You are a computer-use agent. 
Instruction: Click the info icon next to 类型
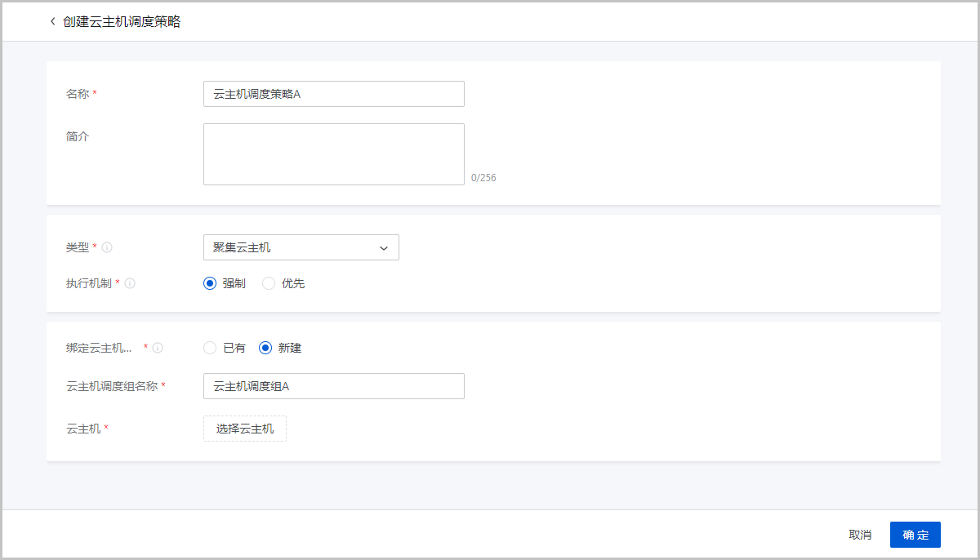click(107, 247)
